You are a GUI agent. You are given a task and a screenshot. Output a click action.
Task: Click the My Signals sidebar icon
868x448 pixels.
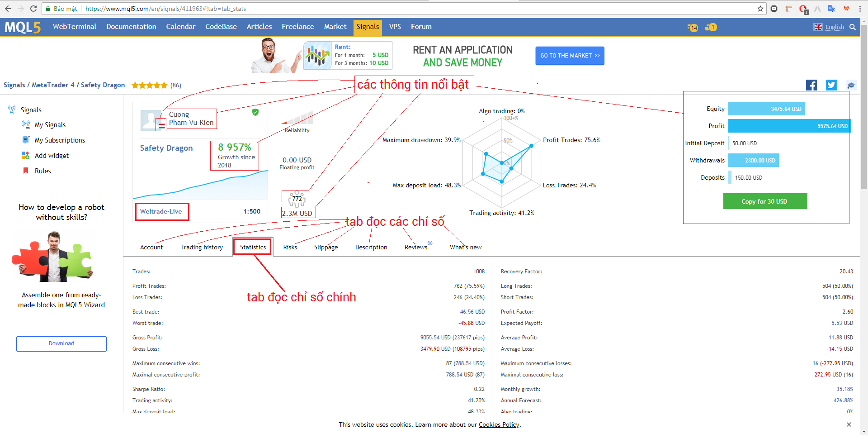[x=26, y=124]
